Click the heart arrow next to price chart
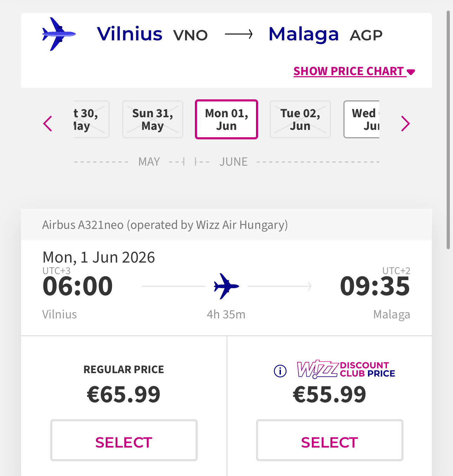Screen dimensions: 453x476 (x=411, y=72)
